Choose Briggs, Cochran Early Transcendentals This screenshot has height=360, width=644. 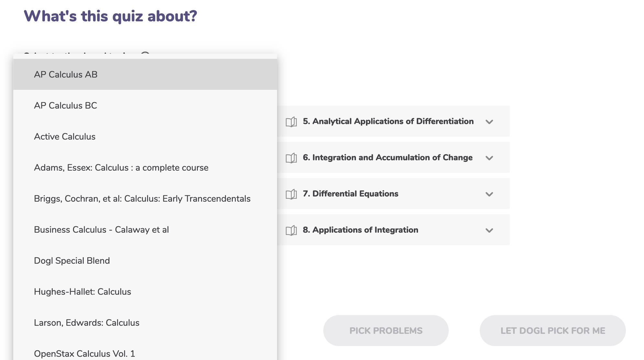coord(145,198)
